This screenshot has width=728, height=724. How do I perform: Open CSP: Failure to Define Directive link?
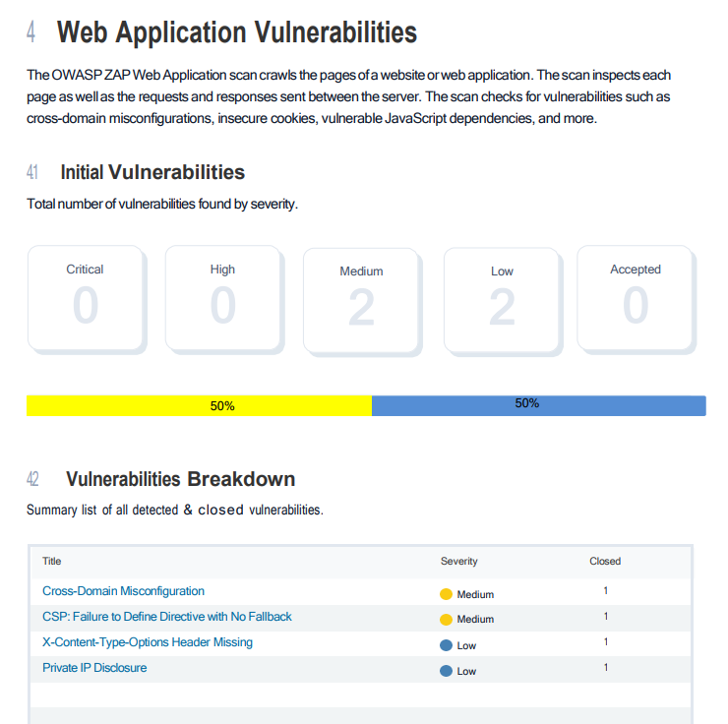[x=166, y=617]
